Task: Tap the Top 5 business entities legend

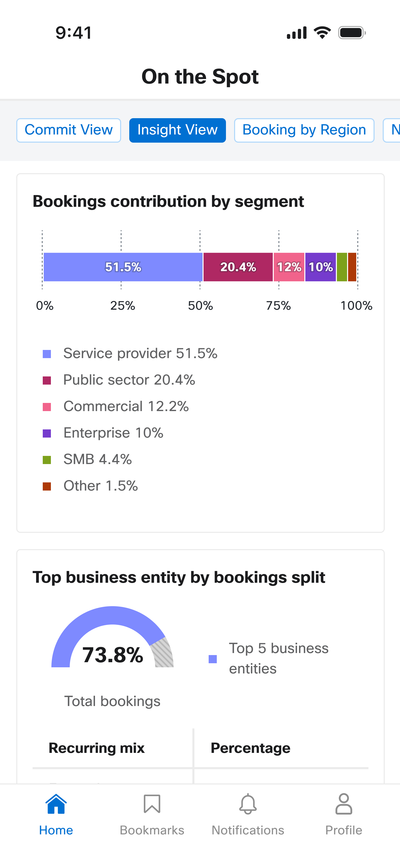Action: coord(269,658)
